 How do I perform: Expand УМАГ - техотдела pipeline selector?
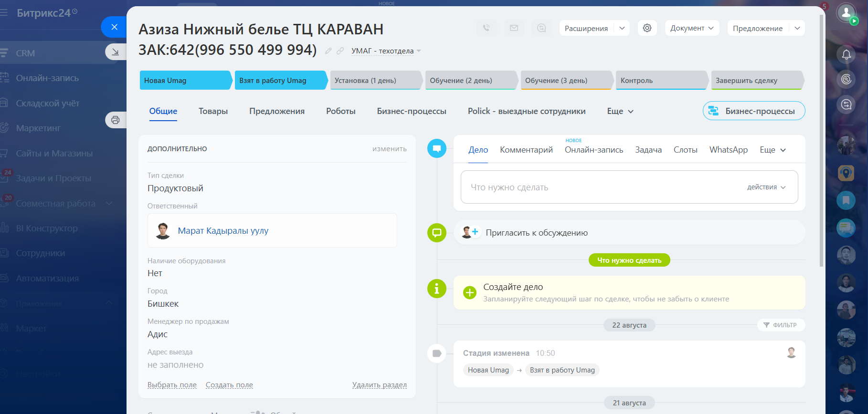[386, 51]
